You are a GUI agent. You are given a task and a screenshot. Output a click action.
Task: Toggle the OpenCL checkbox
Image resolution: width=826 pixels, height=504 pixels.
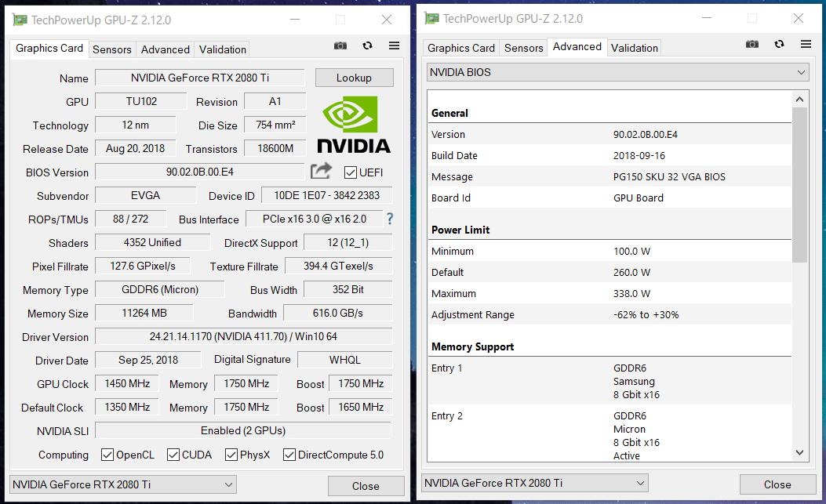pyautogui.click(x=107, y=455)
